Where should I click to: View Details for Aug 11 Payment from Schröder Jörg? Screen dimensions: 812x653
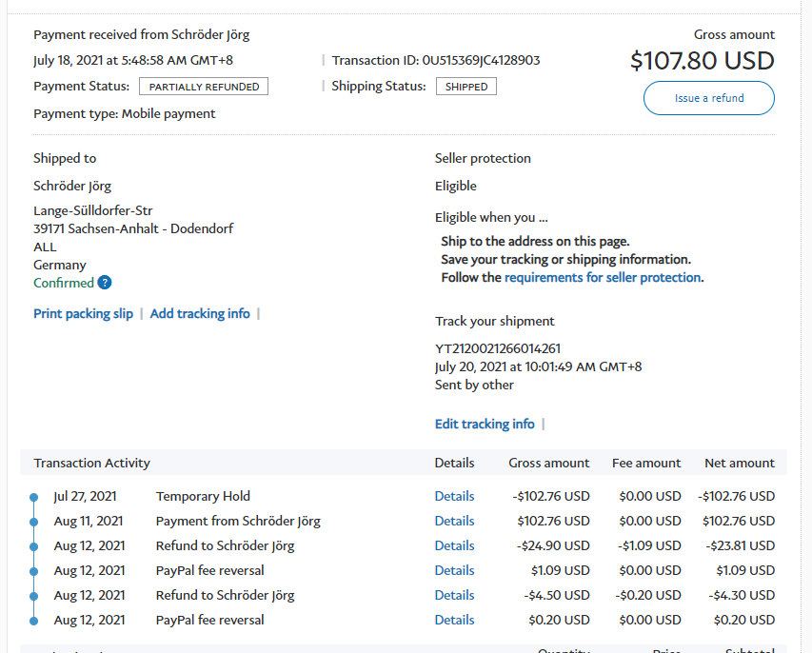click(454, 521)
